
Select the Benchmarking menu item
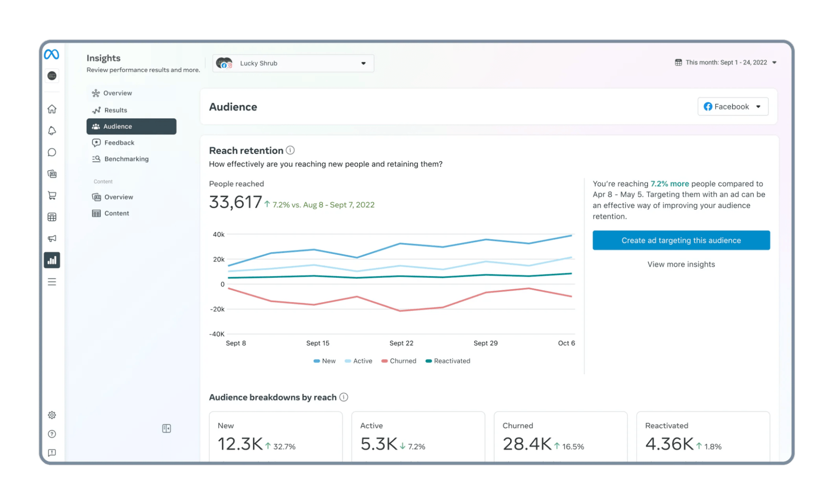(126, 159)
